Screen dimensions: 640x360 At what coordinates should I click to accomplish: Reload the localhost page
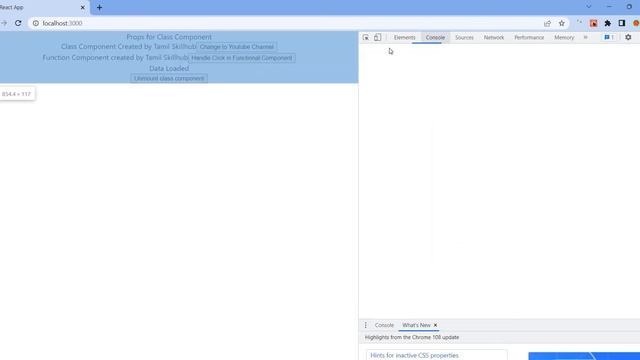point(18,23)
